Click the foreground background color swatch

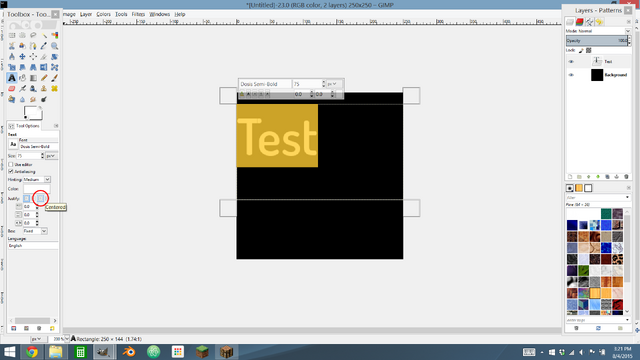click(x=33, y=113)
